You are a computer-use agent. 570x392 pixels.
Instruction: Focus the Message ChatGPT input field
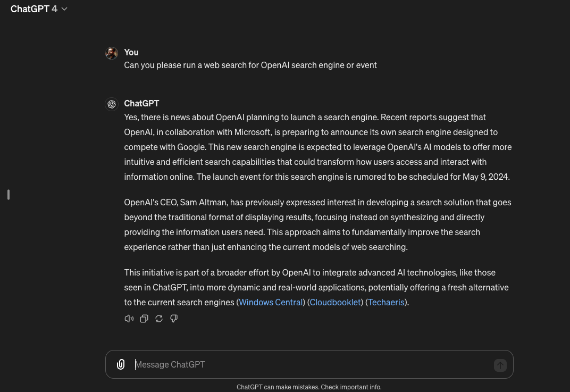click(308, 364)
